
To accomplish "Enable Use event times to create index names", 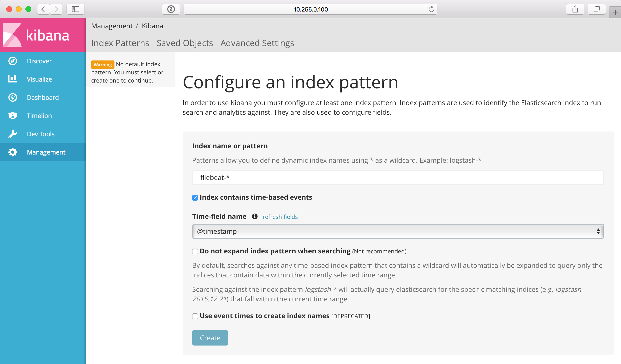I will click(195, 316).
